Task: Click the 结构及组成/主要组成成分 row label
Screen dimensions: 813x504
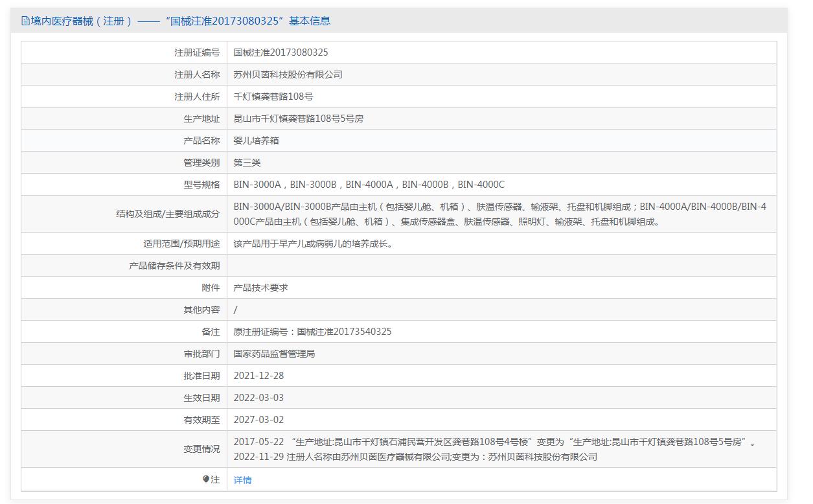Action: click(168, 214)
